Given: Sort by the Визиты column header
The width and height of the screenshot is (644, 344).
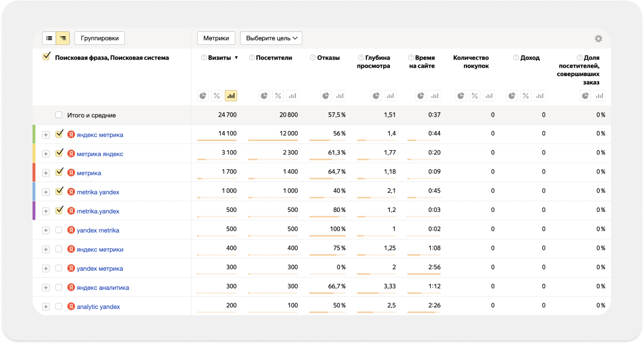Looking at the screenshot, I should (x=220, y=58).
